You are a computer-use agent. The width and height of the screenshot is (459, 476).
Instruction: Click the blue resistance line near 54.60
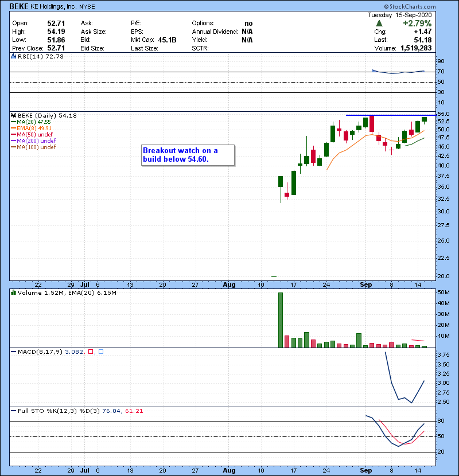[390, 116]
